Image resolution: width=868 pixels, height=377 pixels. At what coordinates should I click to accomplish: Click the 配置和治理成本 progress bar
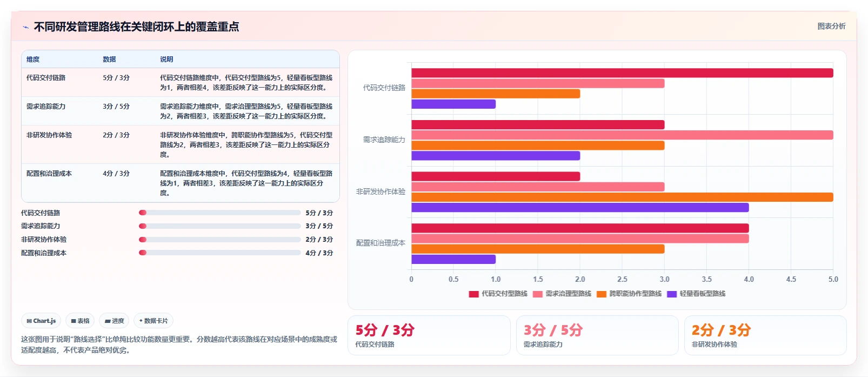[219, 253]
